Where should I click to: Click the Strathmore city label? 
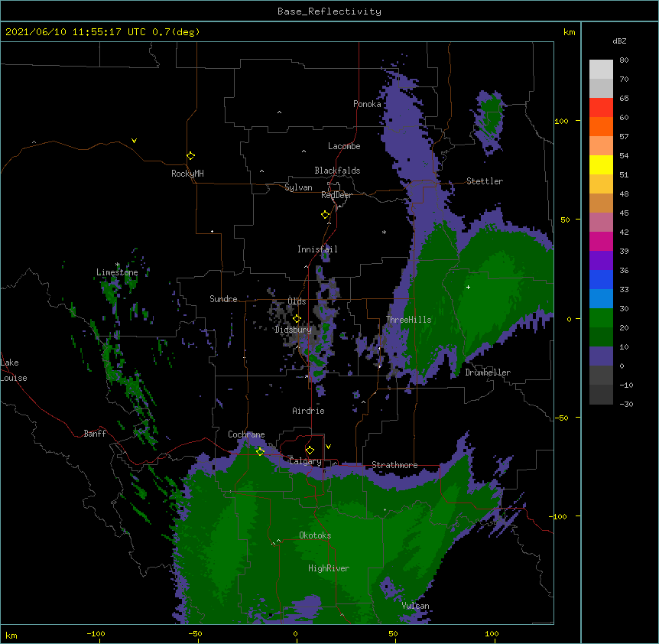tap(394, 465)
